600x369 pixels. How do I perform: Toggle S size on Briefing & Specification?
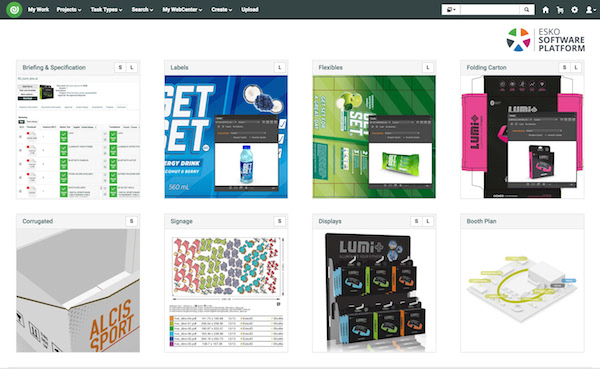(120, 67)
